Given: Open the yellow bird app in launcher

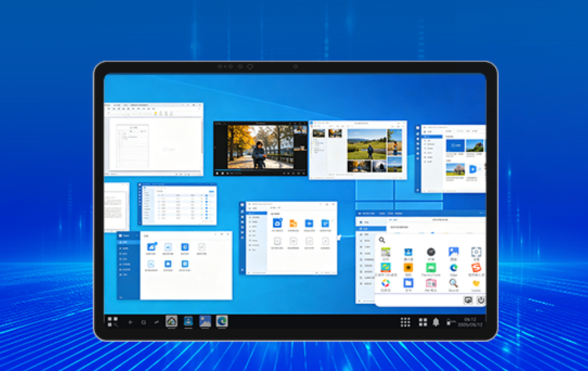Looking at the screenshot, I should [476, 283].
